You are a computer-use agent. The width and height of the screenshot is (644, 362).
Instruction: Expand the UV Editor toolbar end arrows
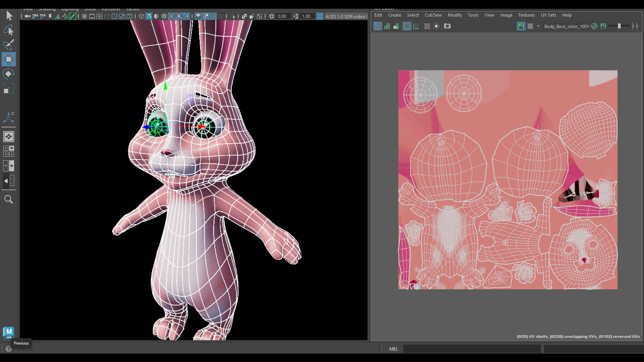pyautogui.click(x=635, y=26)
